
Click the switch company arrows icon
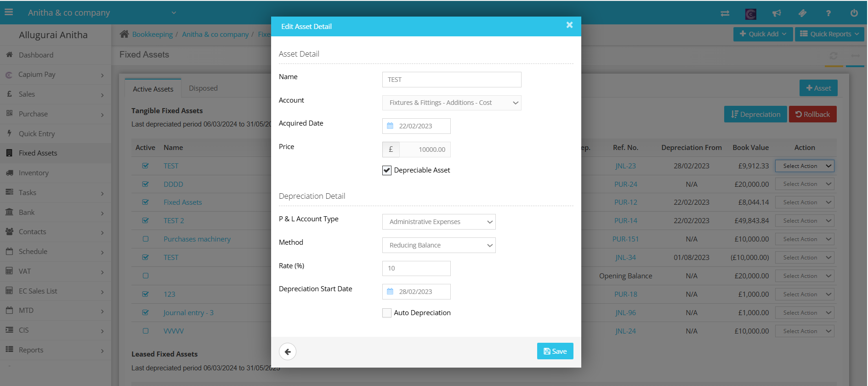tap(725, 13)
